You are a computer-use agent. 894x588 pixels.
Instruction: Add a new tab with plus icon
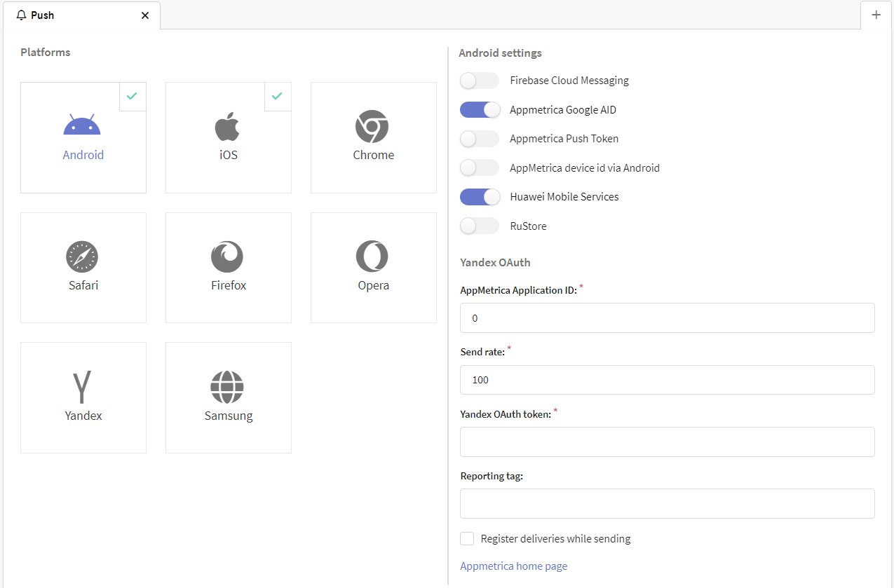point(876,15)
